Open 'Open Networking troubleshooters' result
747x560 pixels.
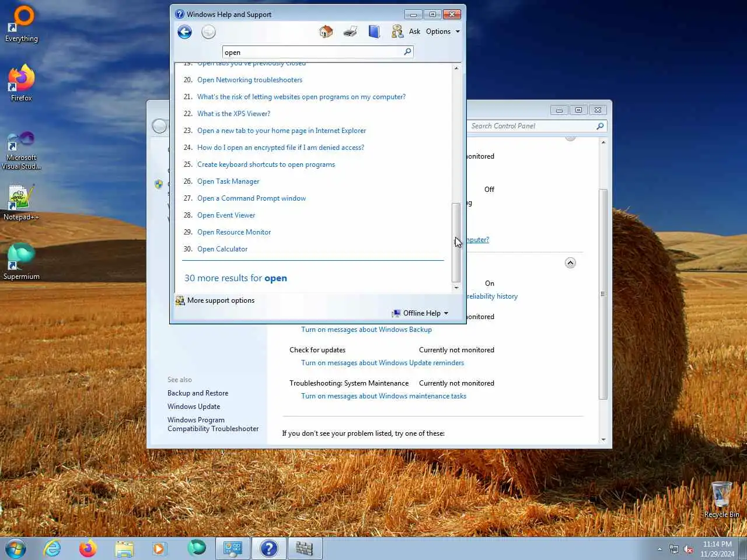[250, 80]
